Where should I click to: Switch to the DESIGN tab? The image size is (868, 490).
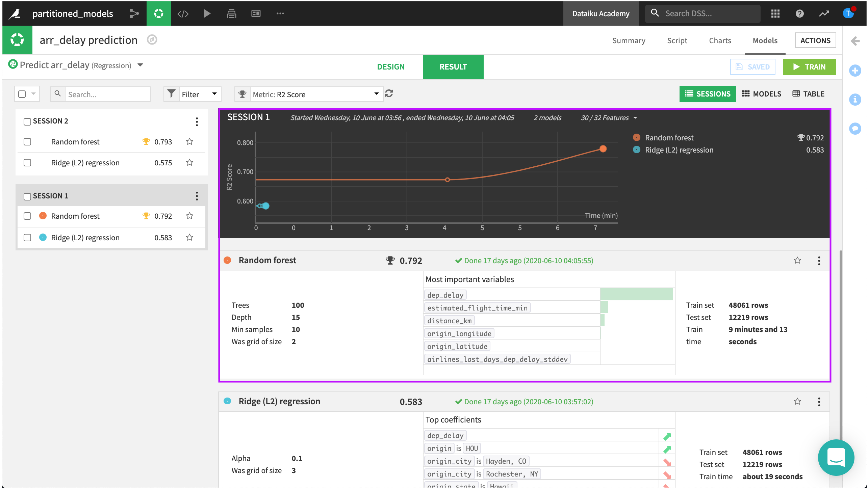(x=391, y=67)
